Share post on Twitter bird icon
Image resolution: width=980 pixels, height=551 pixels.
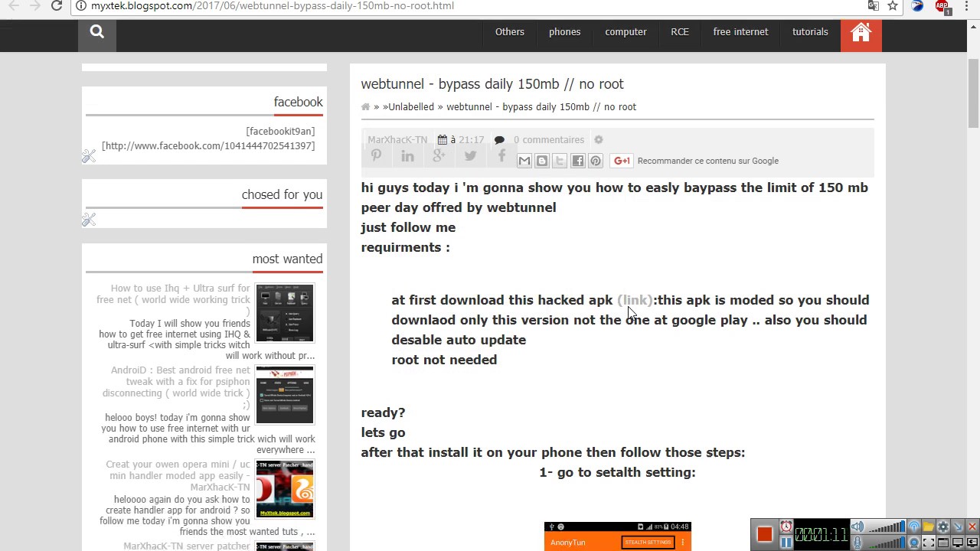[470, 155]
